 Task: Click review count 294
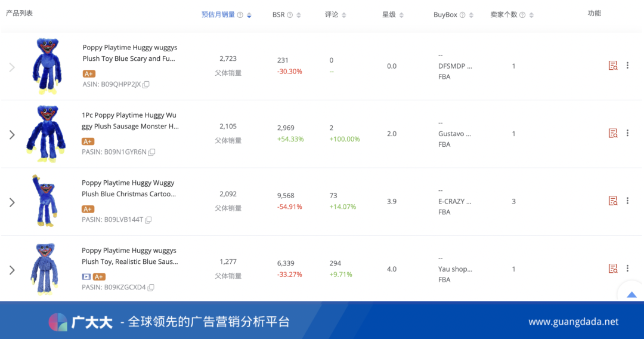335,263
